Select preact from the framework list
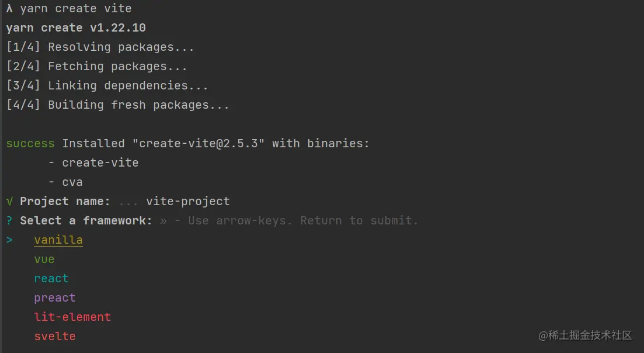The height and width of the screenshot is (353, 644). [55, 298]
